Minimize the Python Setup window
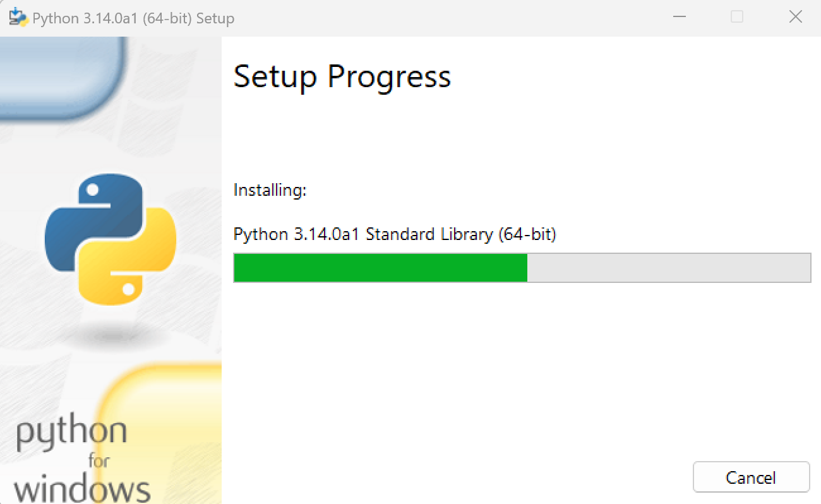The image size is (821, 504). (679, 17)
